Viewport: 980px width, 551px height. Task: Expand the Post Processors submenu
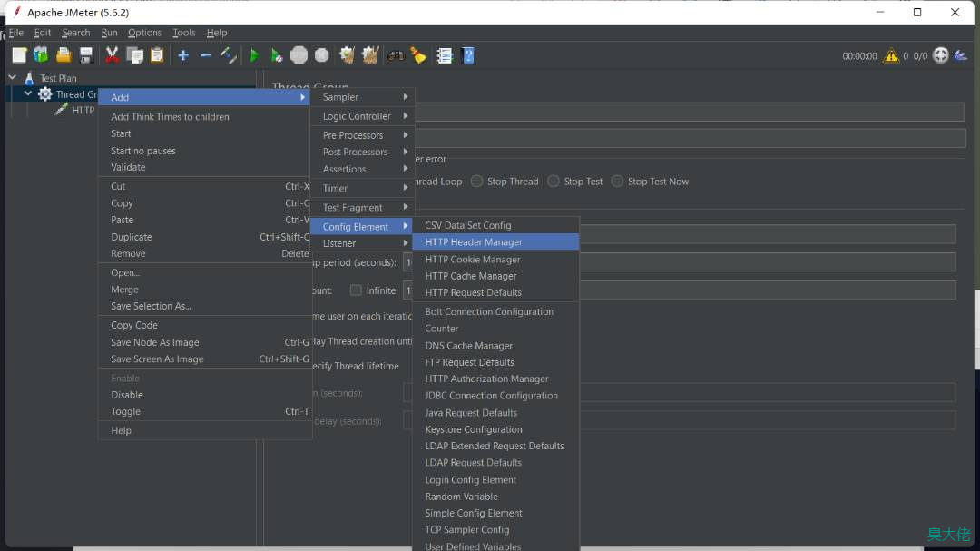[362, 152]
